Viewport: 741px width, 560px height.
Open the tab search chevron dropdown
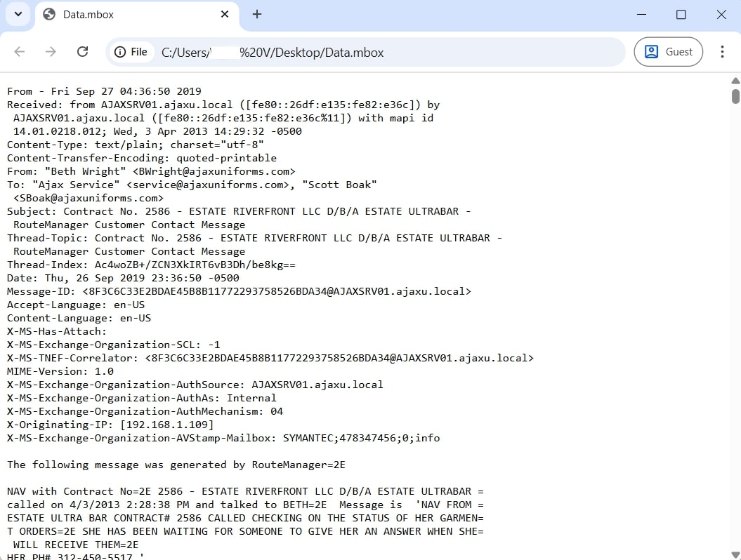click(x=18, y=14)
